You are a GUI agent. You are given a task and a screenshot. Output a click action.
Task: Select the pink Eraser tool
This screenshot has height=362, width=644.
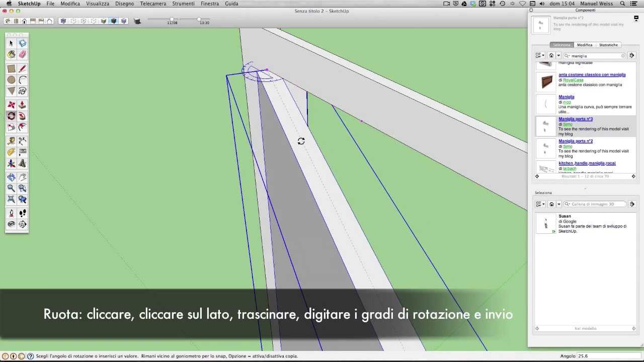point(22,54)
